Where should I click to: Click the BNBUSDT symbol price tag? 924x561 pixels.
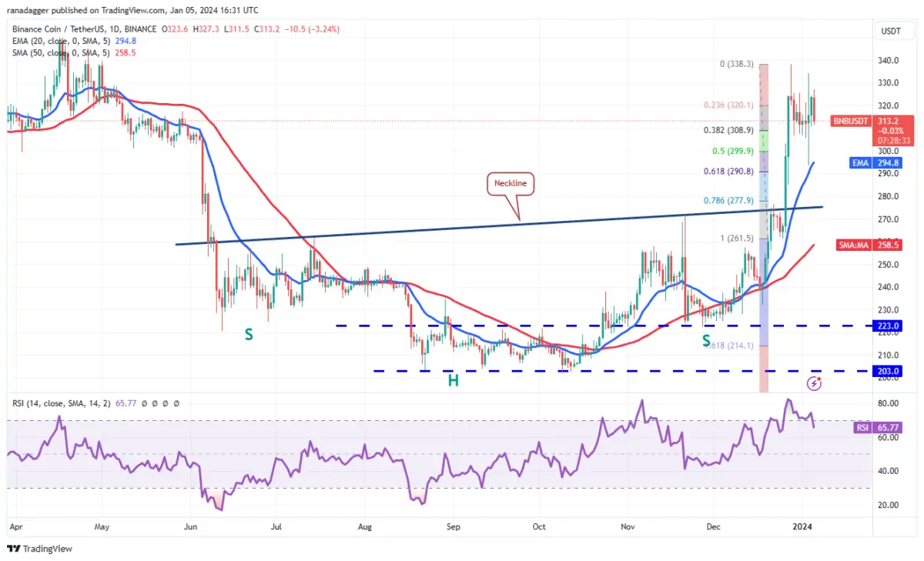click(850, 121)
